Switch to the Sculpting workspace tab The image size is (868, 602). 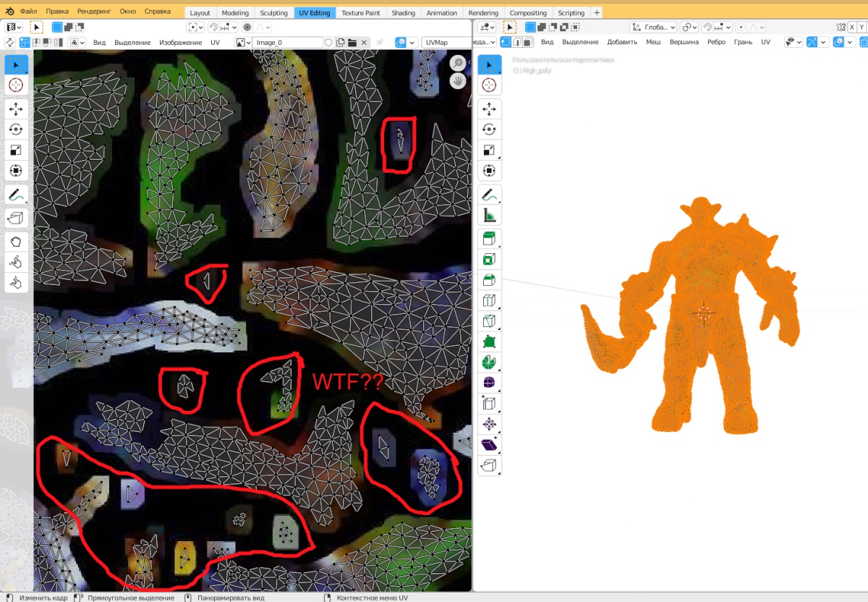tap(274, 13)
